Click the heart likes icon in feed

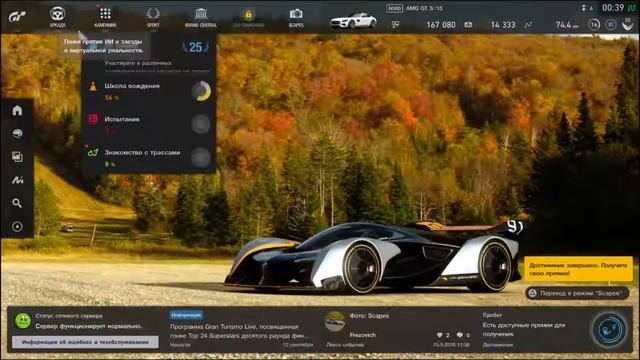pyautogui.click(x=440, y=335)
